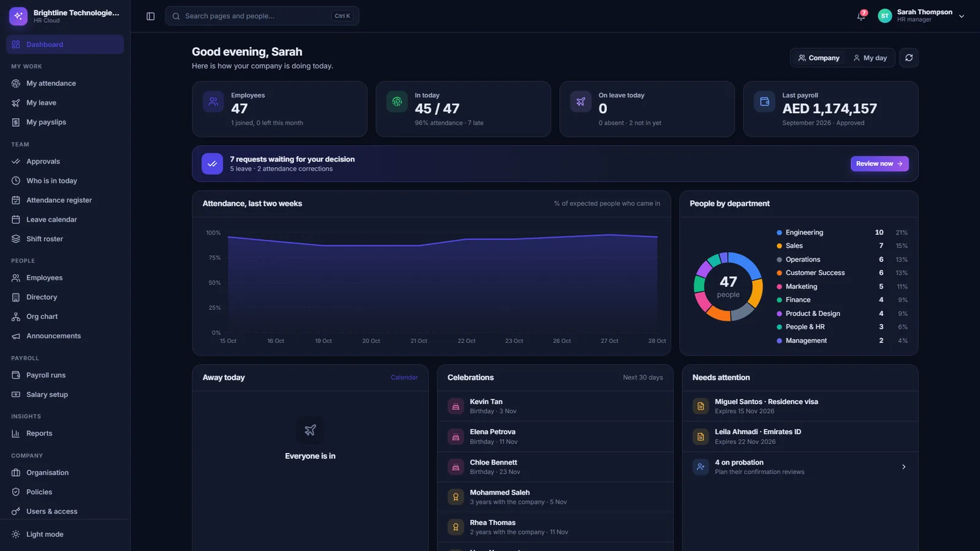Click the fingerprint icon on In today card
This screenshot has width=980, height=551.
tap(397, 102)
